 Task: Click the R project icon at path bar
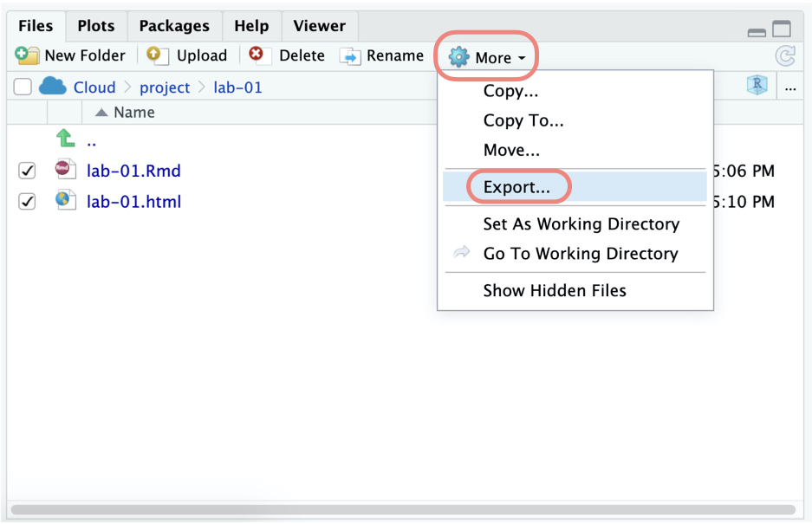point(757,86)
